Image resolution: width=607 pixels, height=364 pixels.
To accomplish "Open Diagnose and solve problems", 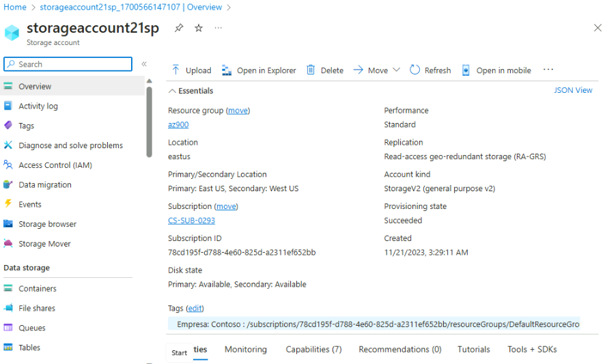I will coord(70,145).
